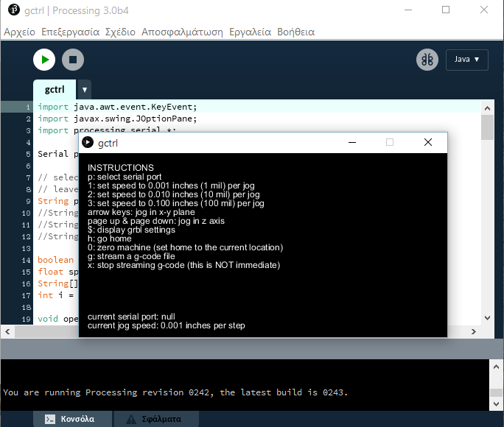Click console scrollbar down arrow
This screenshot has width=504, height=427.
click(x=496, y=404)
